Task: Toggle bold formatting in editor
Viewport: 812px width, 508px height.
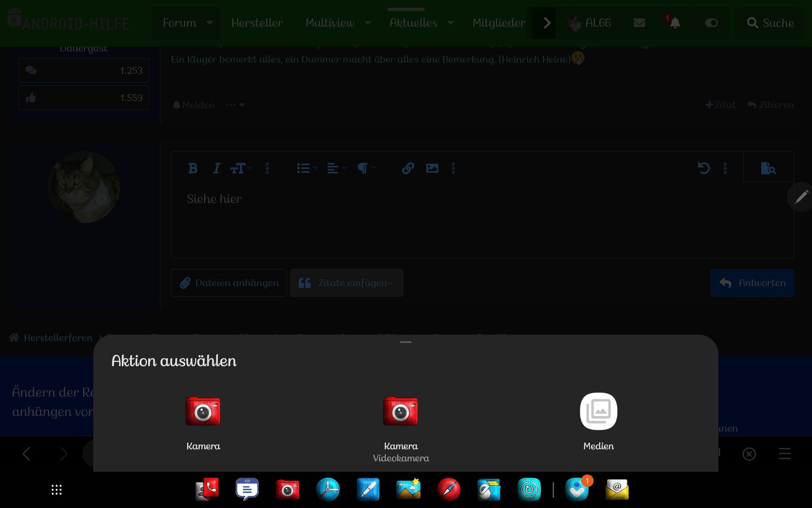Action: [193, 168]
